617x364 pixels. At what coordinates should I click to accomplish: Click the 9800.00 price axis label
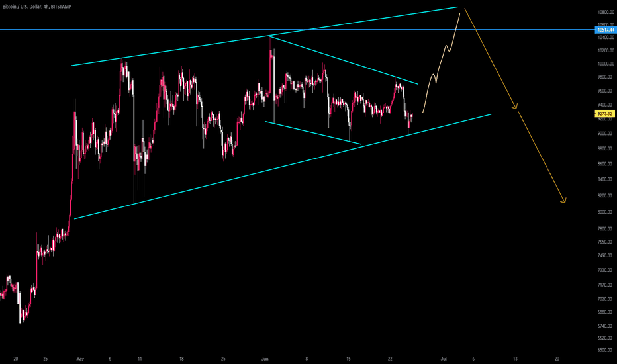tap(606, 77)
